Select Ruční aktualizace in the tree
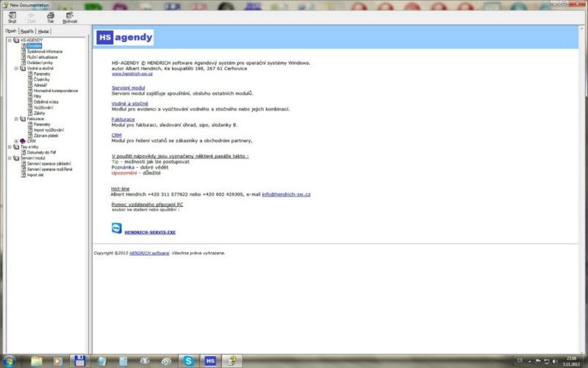This screenshot has width=588, height=368. [x=42, y=57]
